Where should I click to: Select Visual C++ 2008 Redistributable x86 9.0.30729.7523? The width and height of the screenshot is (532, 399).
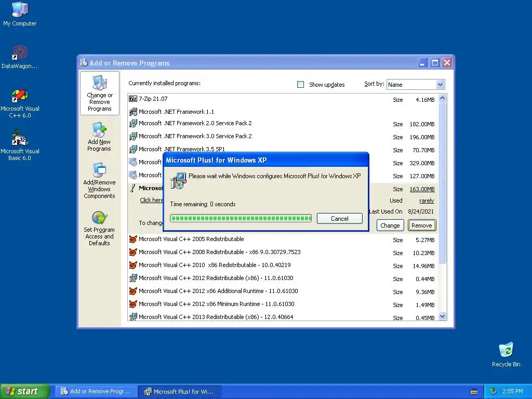point(283,252)
